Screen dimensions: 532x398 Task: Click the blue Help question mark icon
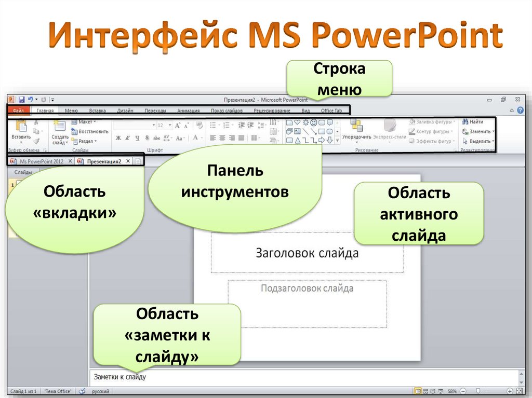pos(520,110)
